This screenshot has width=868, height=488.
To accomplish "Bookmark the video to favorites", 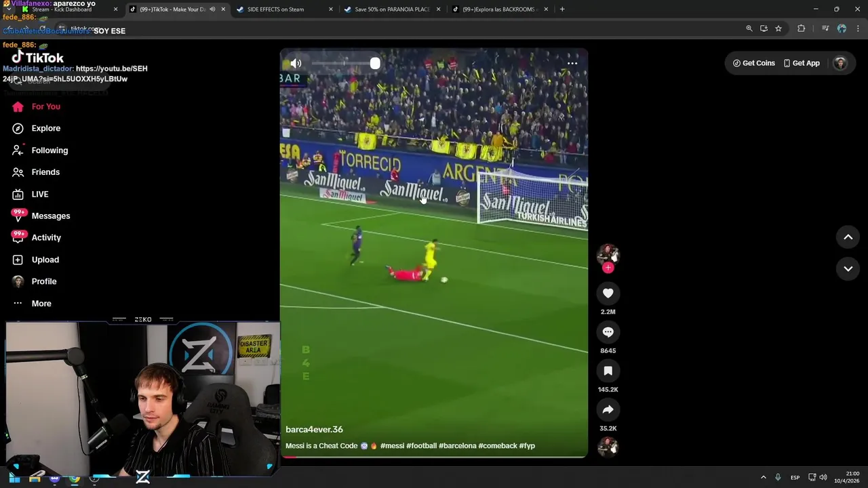I will (608, 371).
